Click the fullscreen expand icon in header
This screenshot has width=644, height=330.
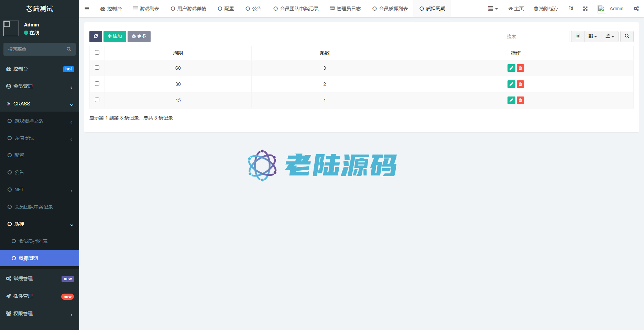[x=585, y=9]
